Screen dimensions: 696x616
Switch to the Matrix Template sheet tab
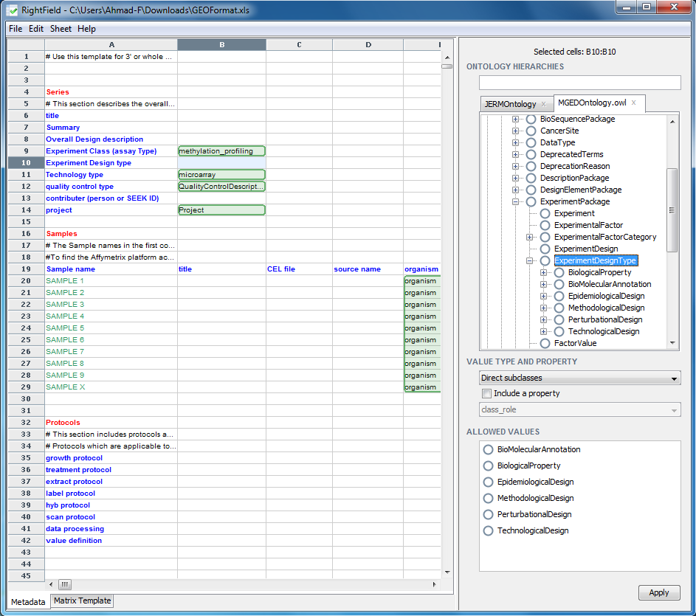82,601
